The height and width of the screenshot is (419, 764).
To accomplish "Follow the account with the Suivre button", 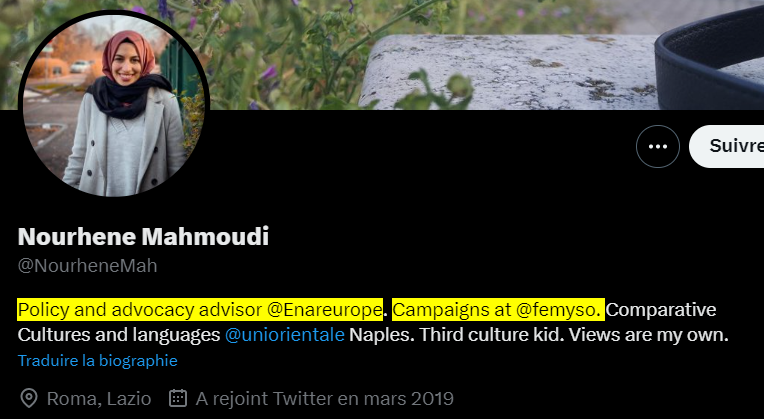I will [x=726, y=146].
